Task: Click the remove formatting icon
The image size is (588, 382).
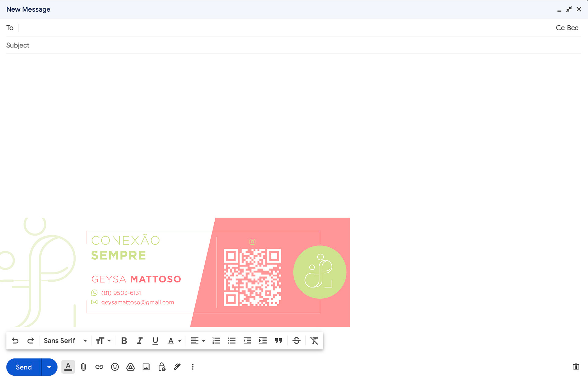Action: point(314,341)
